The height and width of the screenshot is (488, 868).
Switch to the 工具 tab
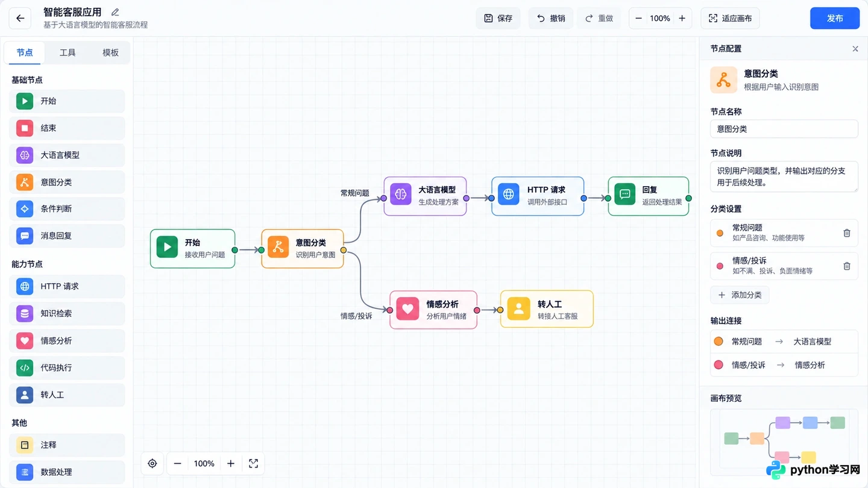(68, 52)
